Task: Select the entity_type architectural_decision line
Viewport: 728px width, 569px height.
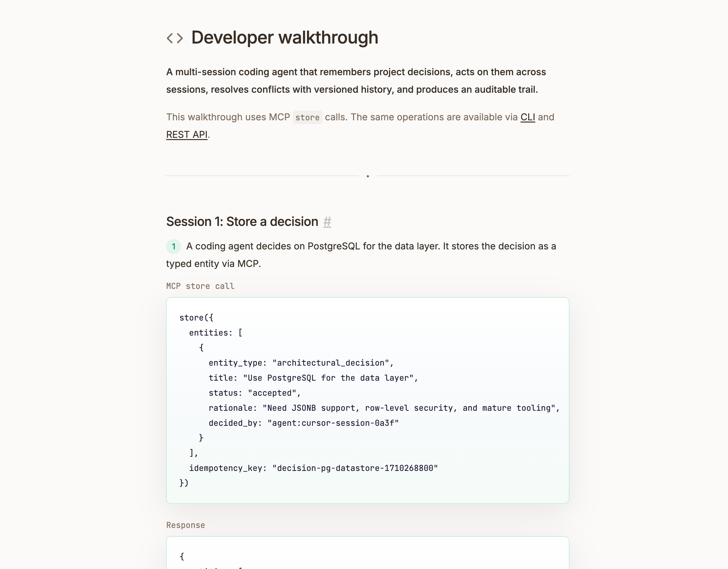Action: click(x=301, y=363)
